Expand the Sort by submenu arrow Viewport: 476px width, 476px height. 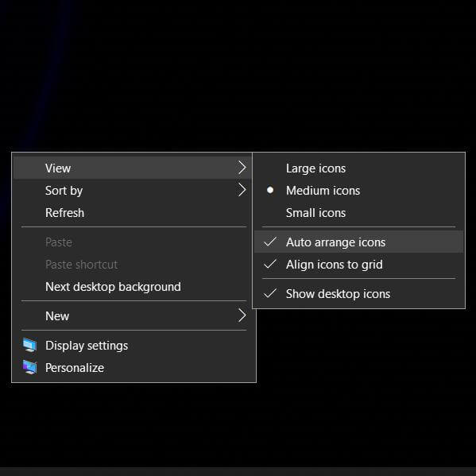pyautogui.click(x=242, y=191)
